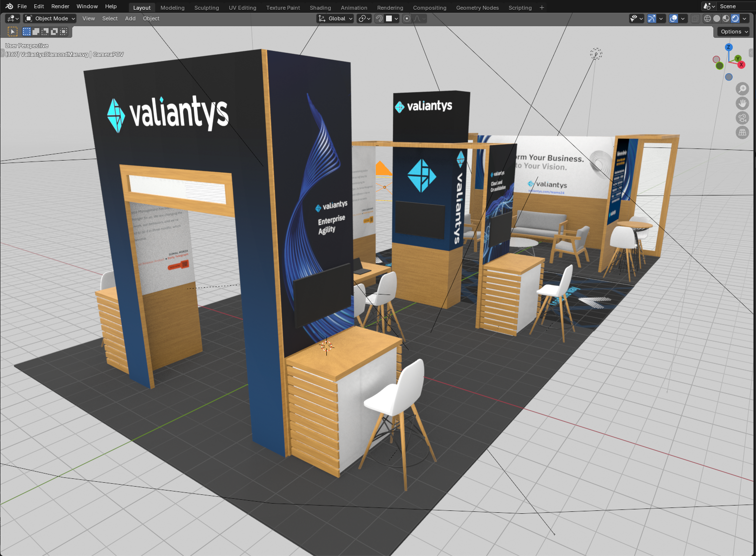This screenshot has width=756, height=556.
Task: Click the Z axis on navigation gizmo
Action: tap(728, 47)
